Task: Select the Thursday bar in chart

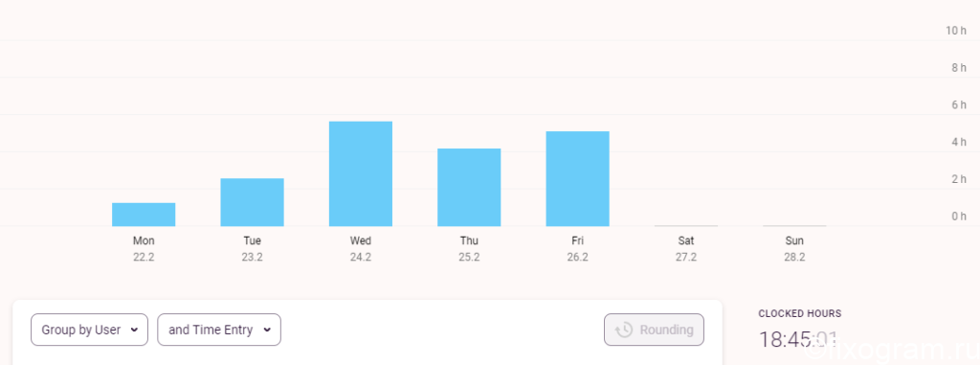Action: tap(469, 188)
